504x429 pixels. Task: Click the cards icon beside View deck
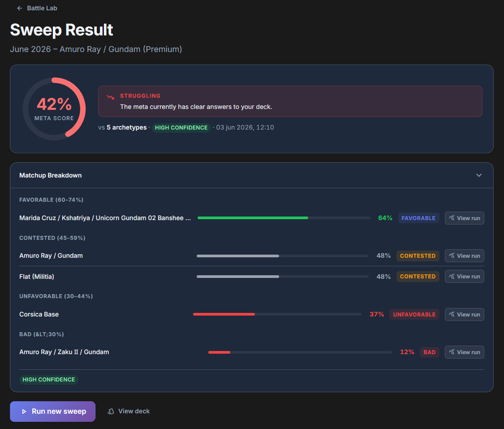111,412
